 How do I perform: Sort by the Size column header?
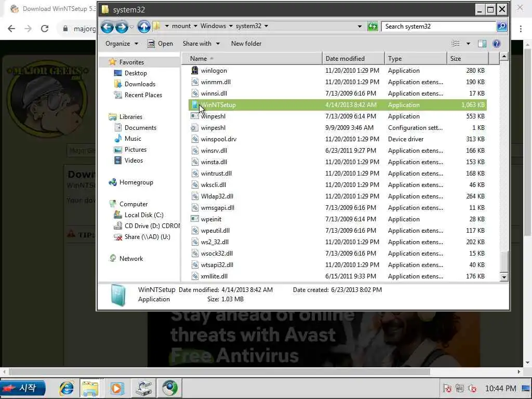tap(468, 58)
